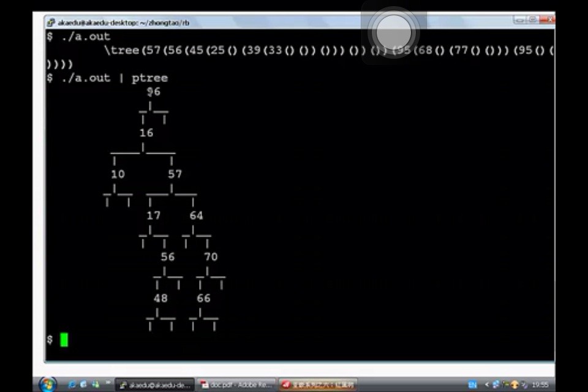
Task: Switch to the akaedu@akaedu-de... taskbar button
Action: tap(154, 385)
